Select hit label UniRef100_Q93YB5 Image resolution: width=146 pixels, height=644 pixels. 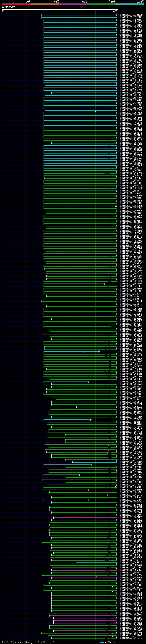pos(131,65)
